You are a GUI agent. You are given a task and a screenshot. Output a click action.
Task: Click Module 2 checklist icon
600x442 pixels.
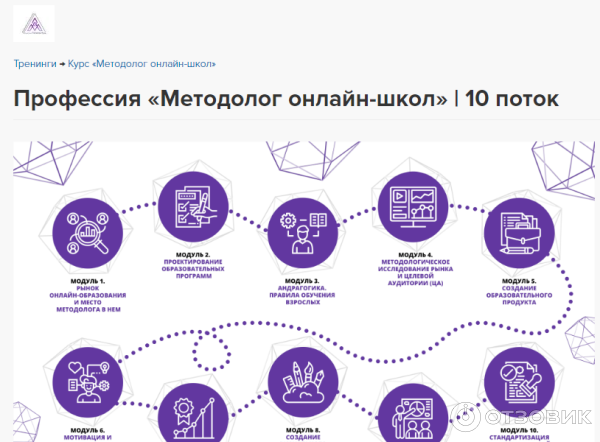coord(189,209)
